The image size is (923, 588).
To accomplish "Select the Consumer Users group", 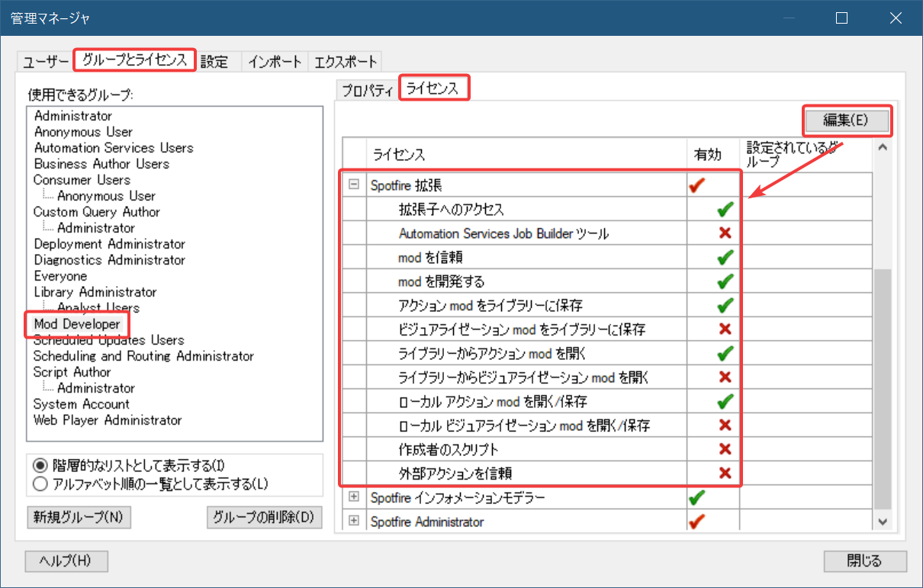I will pos(82,180).
